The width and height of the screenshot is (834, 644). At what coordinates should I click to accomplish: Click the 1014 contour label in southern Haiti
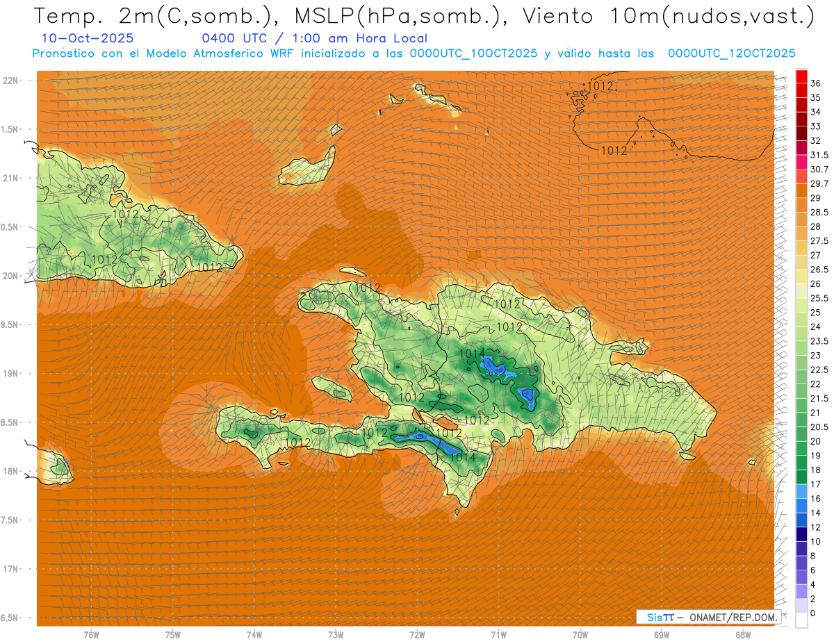coord(463,457)
